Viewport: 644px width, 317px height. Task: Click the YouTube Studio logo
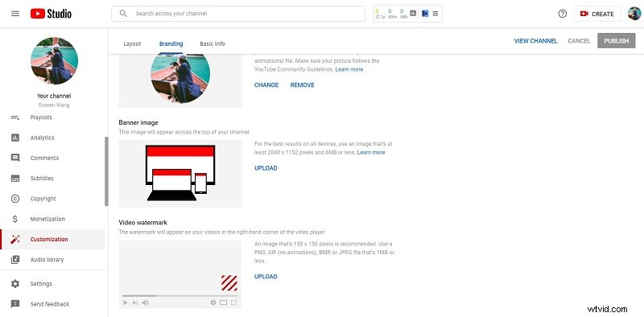click(51, 14)
